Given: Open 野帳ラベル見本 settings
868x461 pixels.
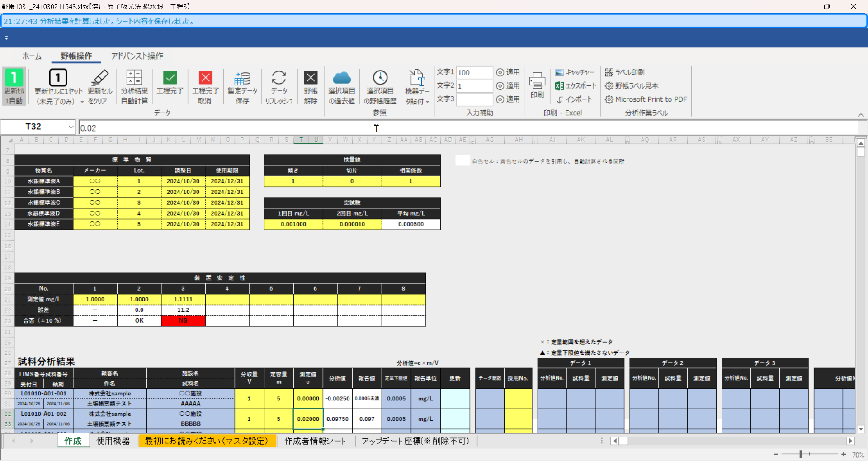Looking at the screenshot, I should pos(632,86).
